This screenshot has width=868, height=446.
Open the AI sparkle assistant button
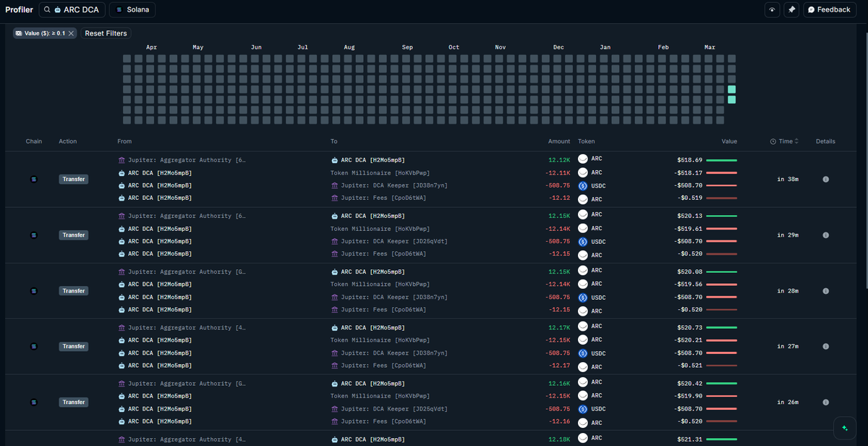(844, 428)
